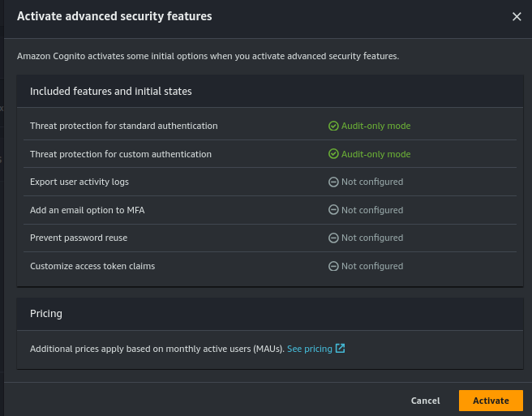Click the green check icon for custom authentication
Viewport: 532px width, 416px height.
[333, 154]
